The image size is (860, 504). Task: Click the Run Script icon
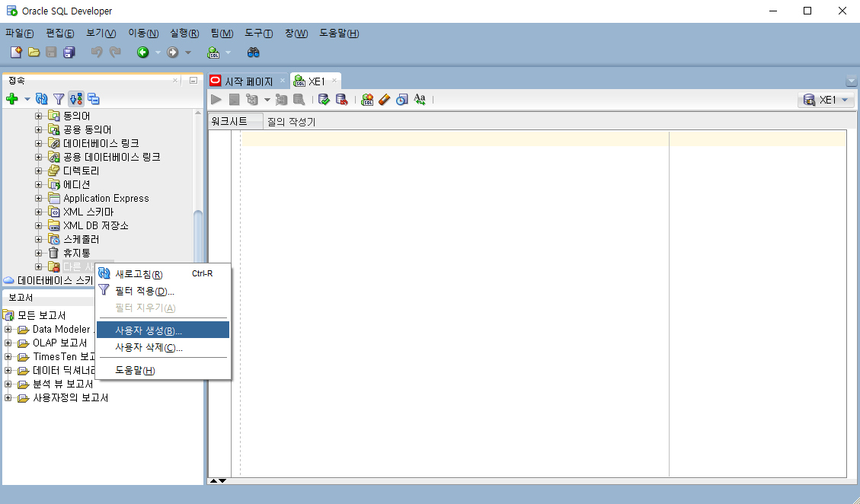[234, 99]
